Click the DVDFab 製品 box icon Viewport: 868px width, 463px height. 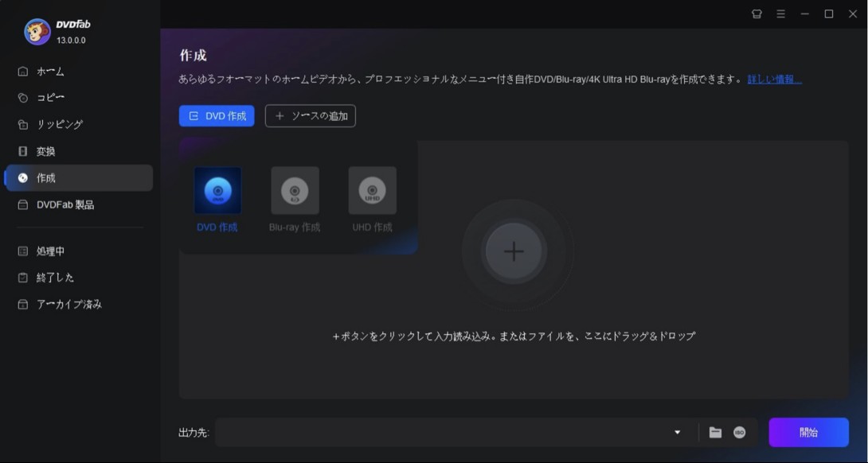pyautogui.click(x=23, y=204)
